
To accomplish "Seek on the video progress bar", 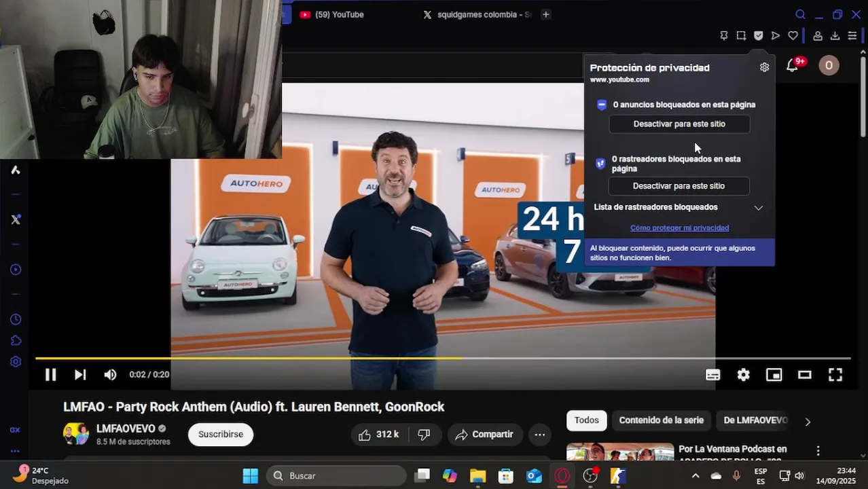I will click(443, 358).
